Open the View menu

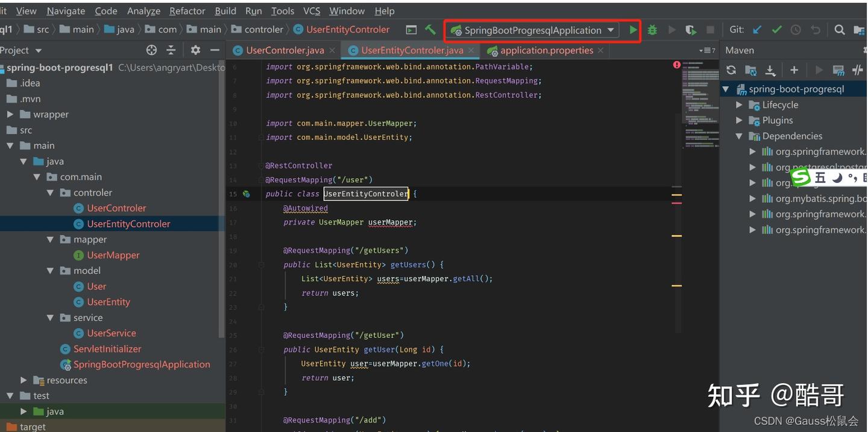(x=26, y=11)
